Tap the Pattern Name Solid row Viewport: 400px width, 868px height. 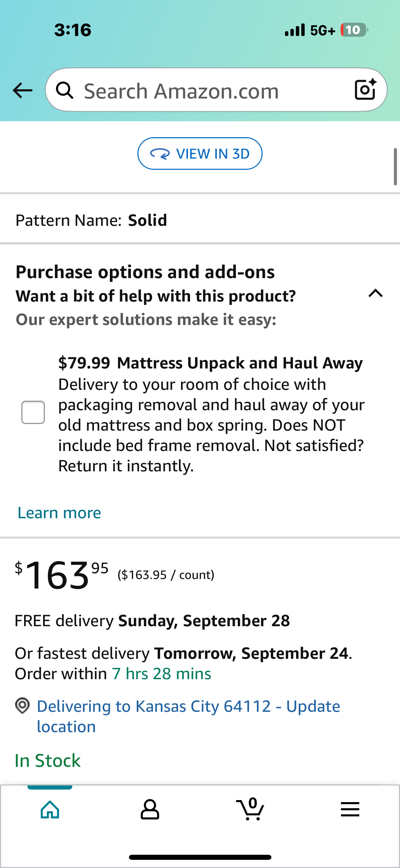92,220
